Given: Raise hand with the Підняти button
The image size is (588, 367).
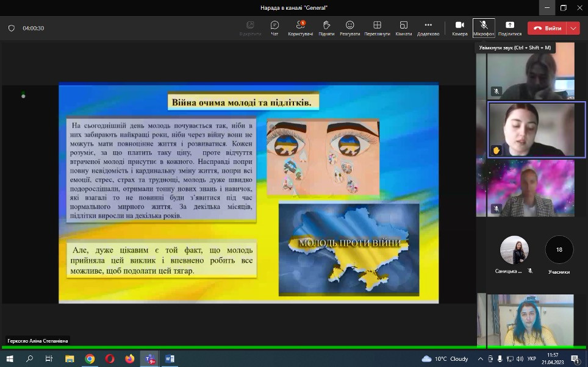Looking at the screenshot, I should pos(326,27).
